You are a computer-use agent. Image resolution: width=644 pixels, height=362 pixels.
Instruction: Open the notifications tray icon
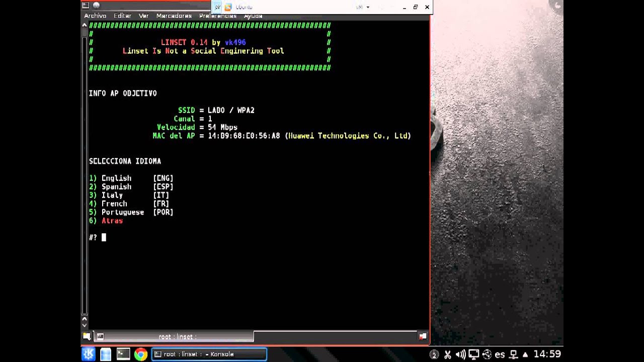pyautogui.click(x=434, y=354)
